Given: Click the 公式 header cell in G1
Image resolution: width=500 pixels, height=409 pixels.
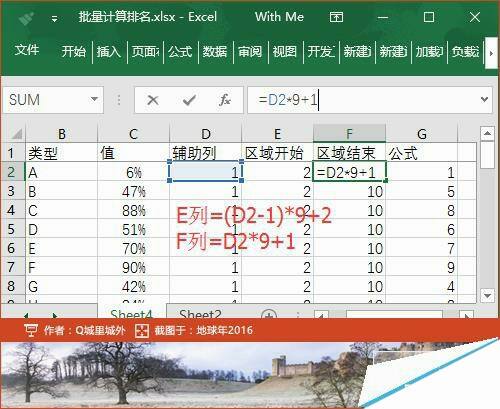Looking at the screenshot, I should (422, 153).
